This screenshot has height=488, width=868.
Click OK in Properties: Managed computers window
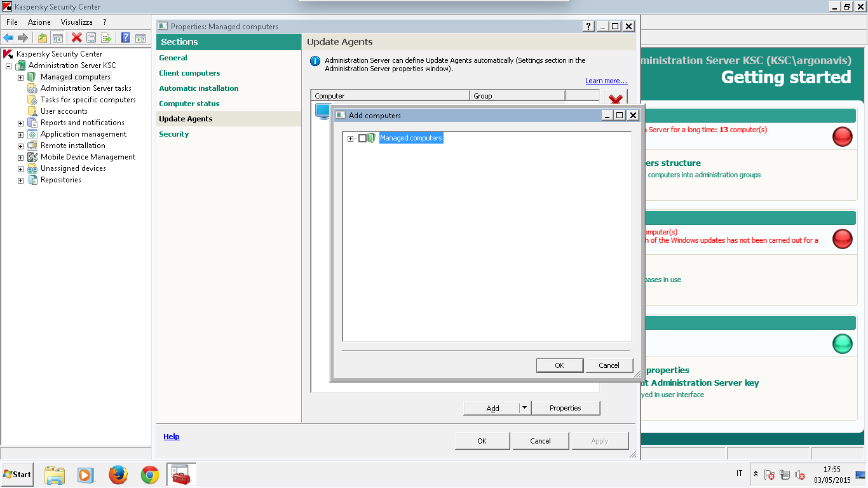(482, 441)
